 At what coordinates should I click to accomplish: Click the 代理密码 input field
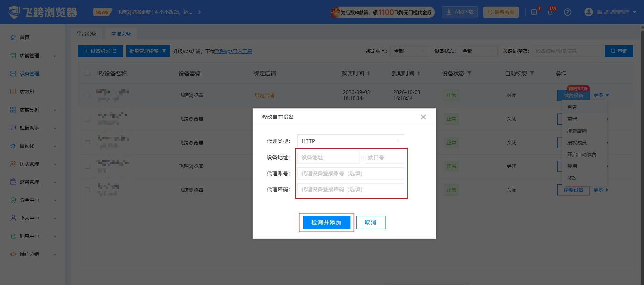click(x=351, y=189)
